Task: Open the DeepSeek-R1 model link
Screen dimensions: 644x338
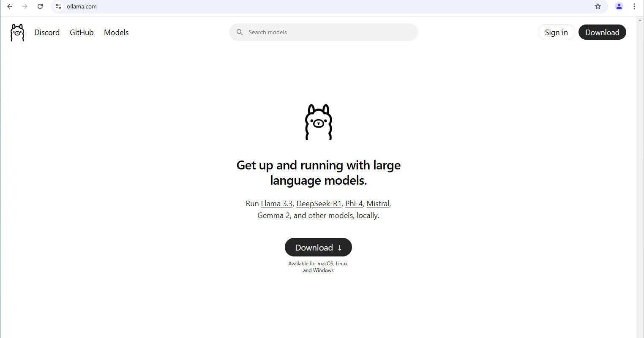Action: coord(319,204)
